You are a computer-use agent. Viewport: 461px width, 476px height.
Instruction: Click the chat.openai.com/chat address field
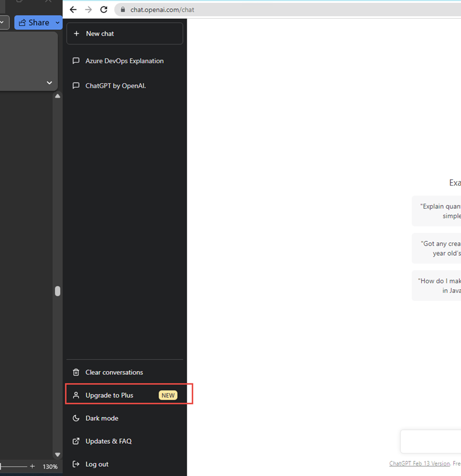[288, 10]
